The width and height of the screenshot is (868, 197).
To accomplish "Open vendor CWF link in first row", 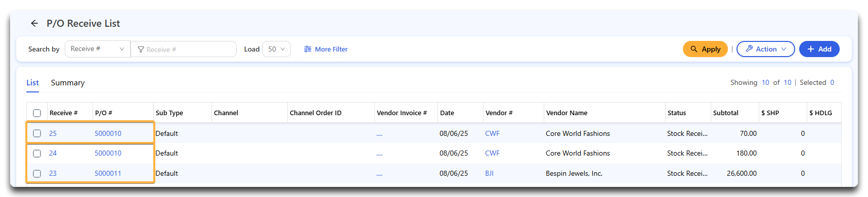I will (x=492, y=133).
